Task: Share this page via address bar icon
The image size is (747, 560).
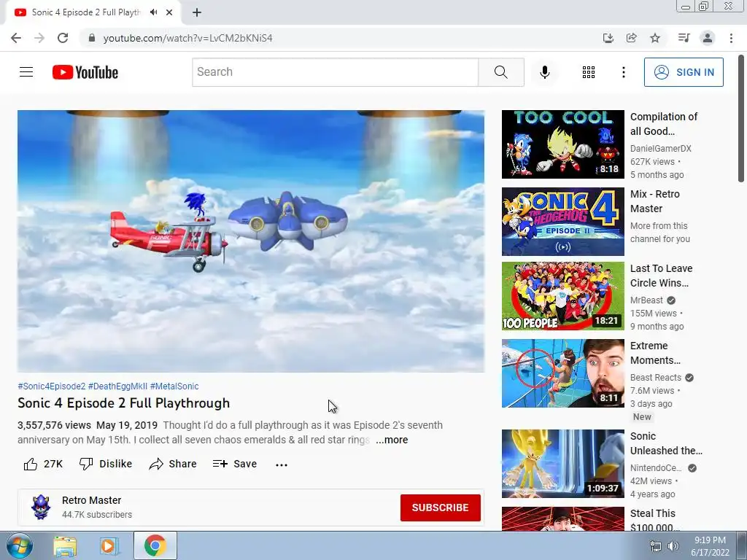Action: tap(631, 38)
